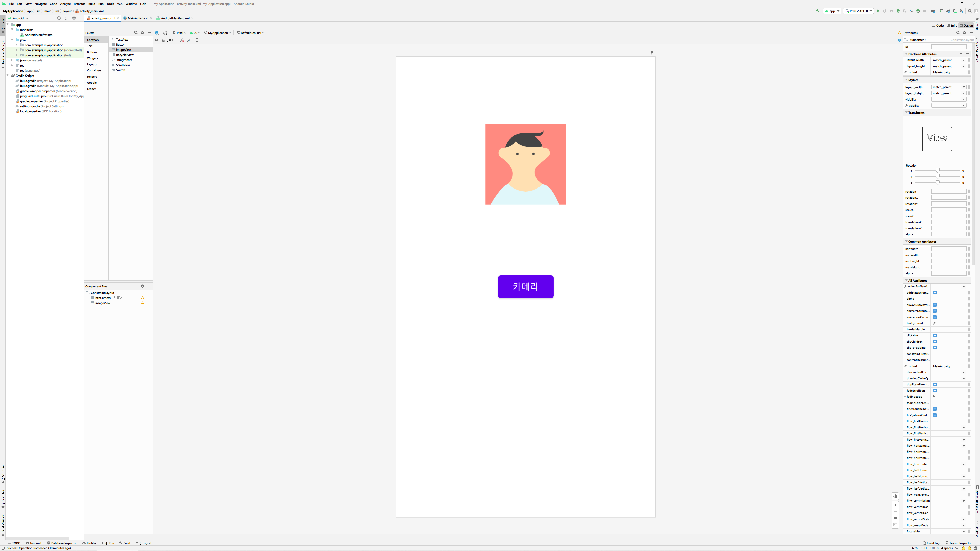This screenshot has width=980, height=551.
Task: Switch to the MainActivity.kt tab
Action: click(x=138, y=18)
